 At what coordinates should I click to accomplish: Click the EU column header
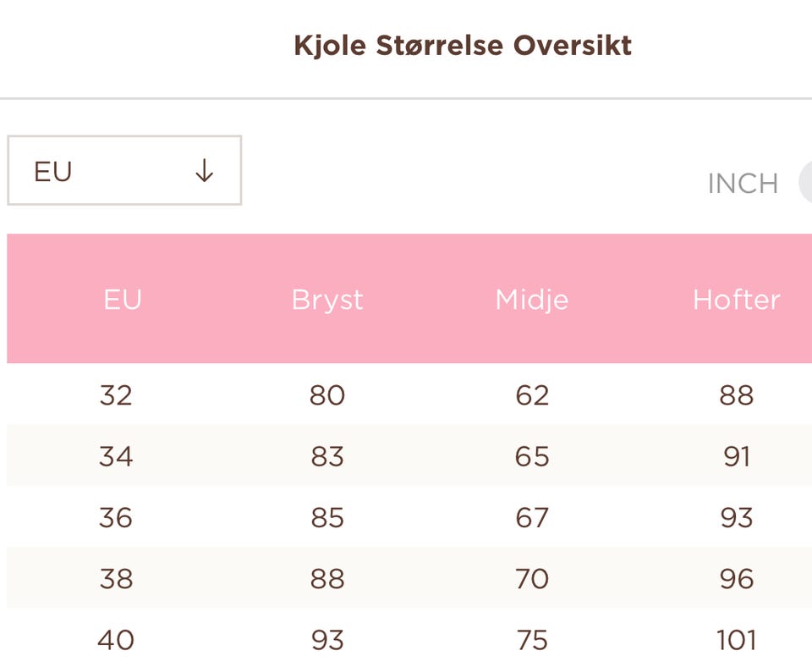(x=123, y=300)
